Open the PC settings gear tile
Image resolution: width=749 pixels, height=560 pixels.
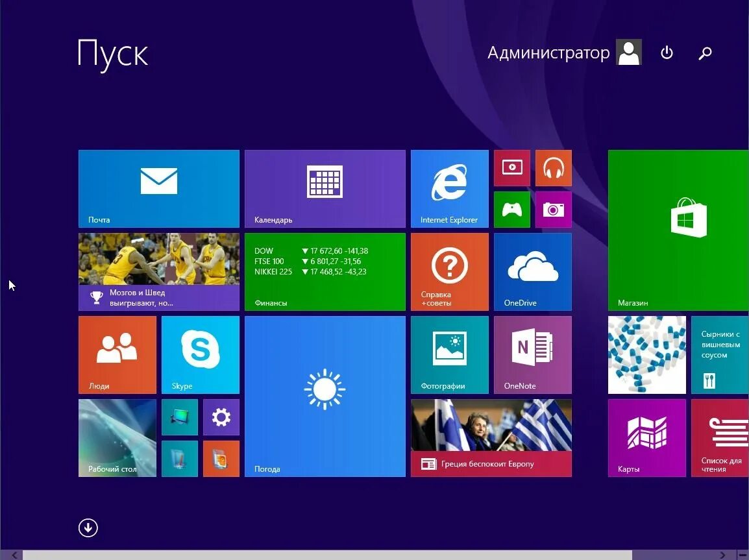(221, 417)
